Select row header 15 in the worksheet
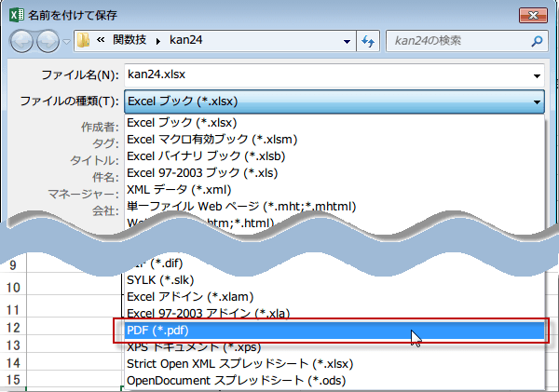 [13, 380]
